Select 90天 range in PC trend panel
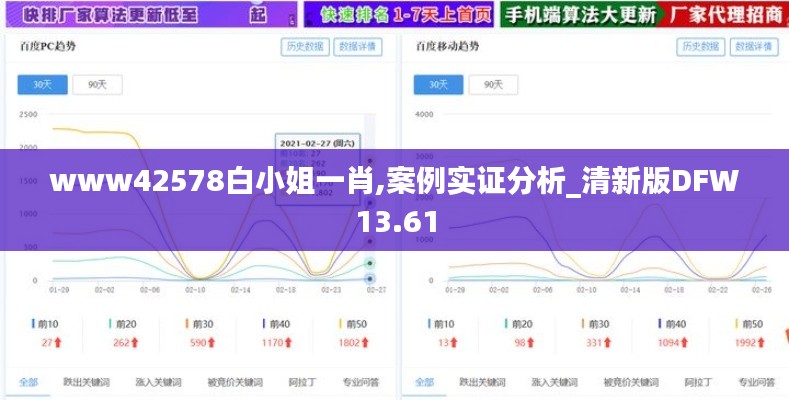 click(x=97, y=85)
